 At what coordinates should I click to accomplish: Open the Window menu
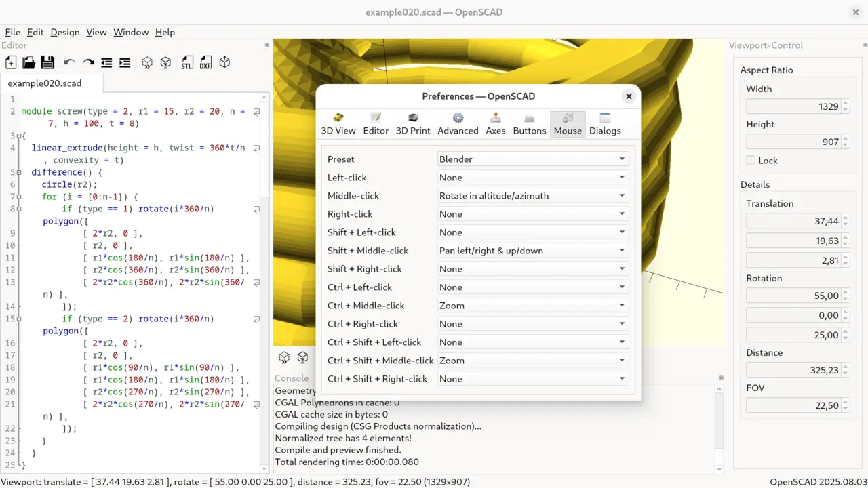pos(131,32)
